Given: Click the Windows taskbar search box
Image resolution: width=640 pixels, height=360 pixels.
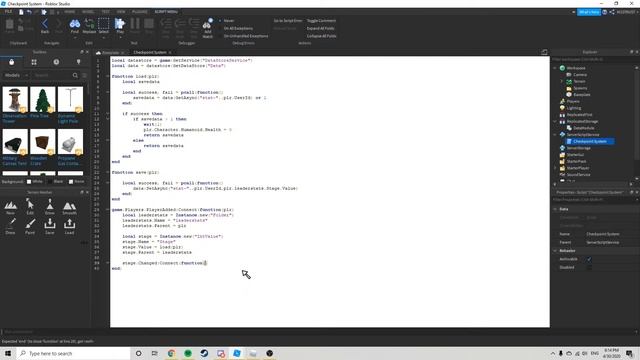Looking at the screenshot, I should click(73, 353).
